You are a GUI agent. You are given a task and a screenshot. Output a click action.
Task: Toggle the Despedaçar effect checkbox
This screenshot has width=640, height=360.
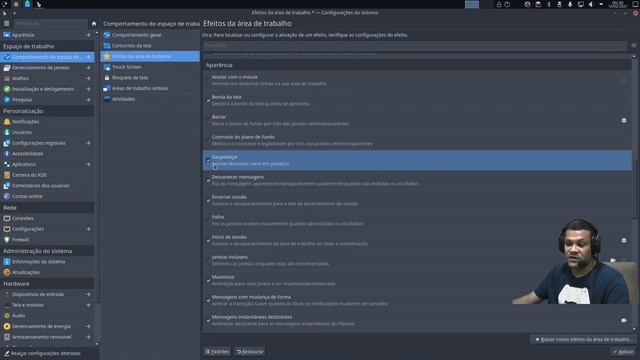[x=208, y=160]
